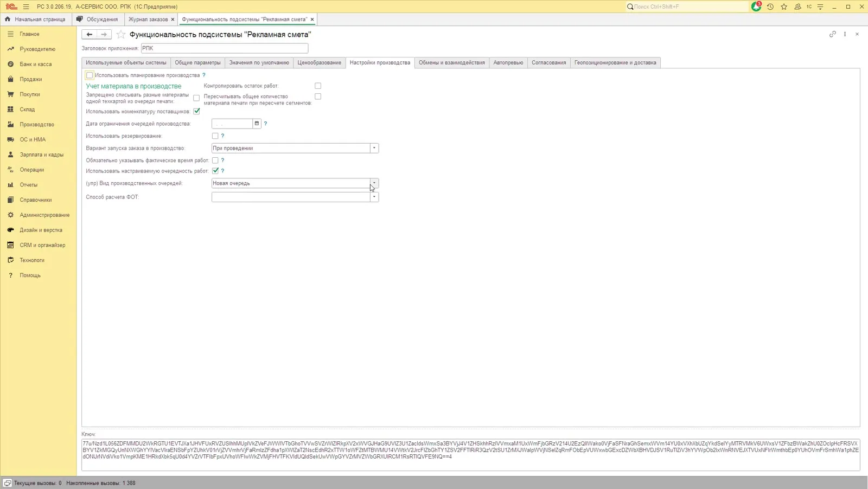
Task: Click into the Ключ text area
Action: point(471,454)
